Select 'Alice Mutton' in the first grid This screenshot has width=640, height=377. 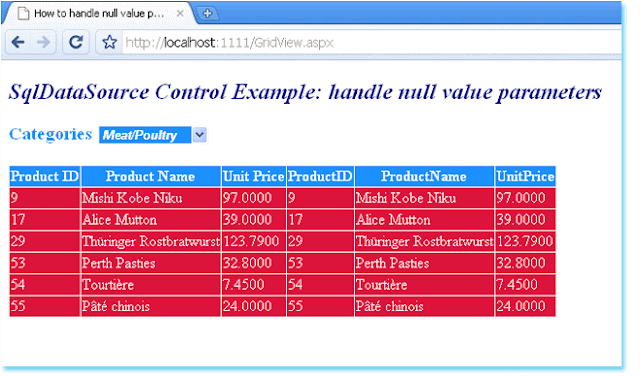pos(120,220)
